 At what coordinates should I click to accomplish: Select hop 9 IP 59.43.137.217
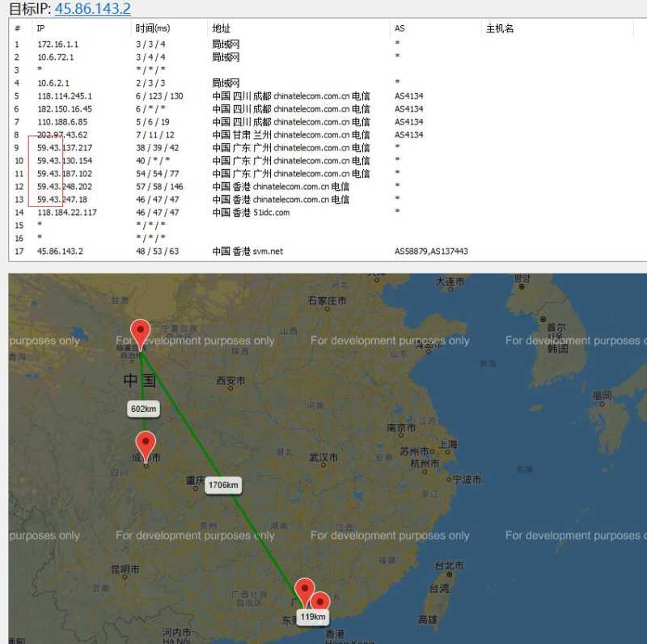[65, 148]
